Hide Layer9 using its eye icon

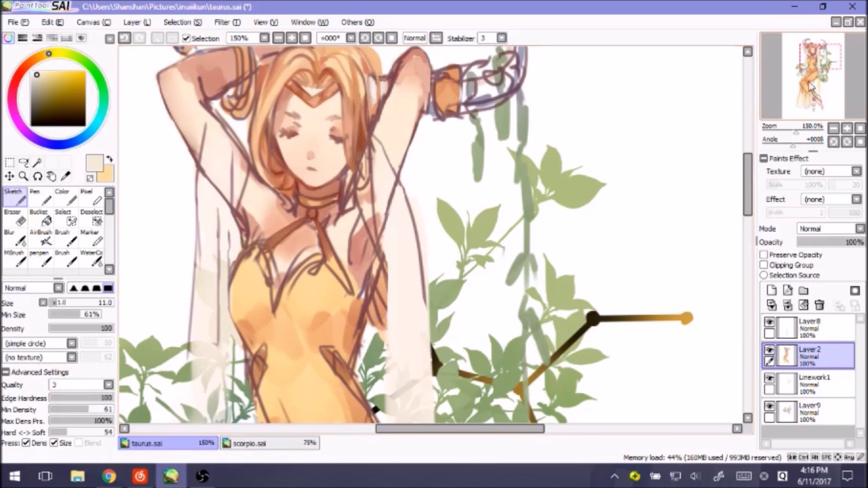coord(769,407)
